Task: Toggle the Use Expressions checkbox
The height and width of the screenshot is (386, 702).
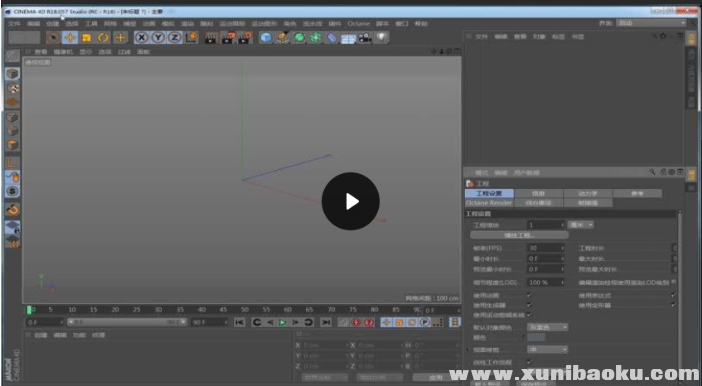Action: (673, 295)
